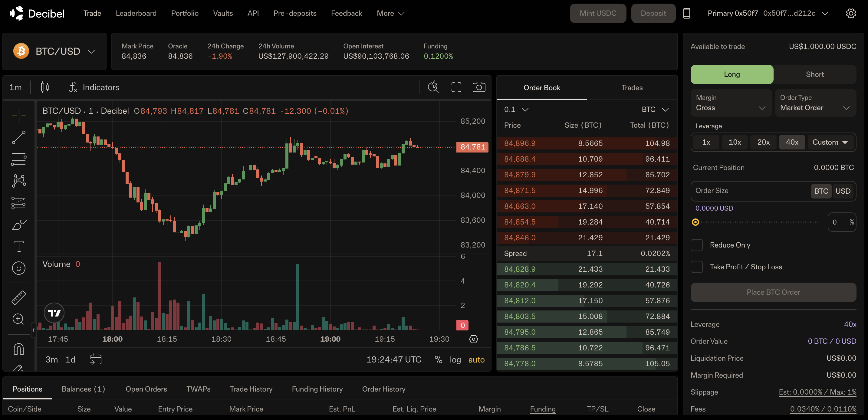Open the go-to-date calendar icon
The height and width of the screenshot is (420, 868).
96,359
